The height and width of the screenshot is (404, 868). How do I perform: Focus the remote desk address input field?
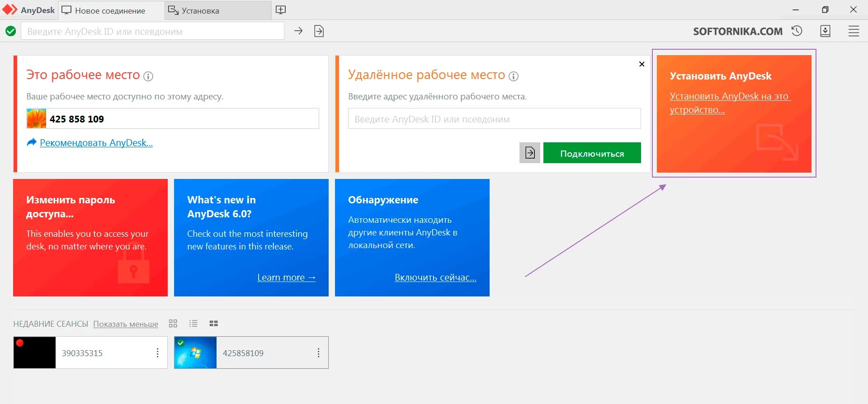(x=495, y=118)
